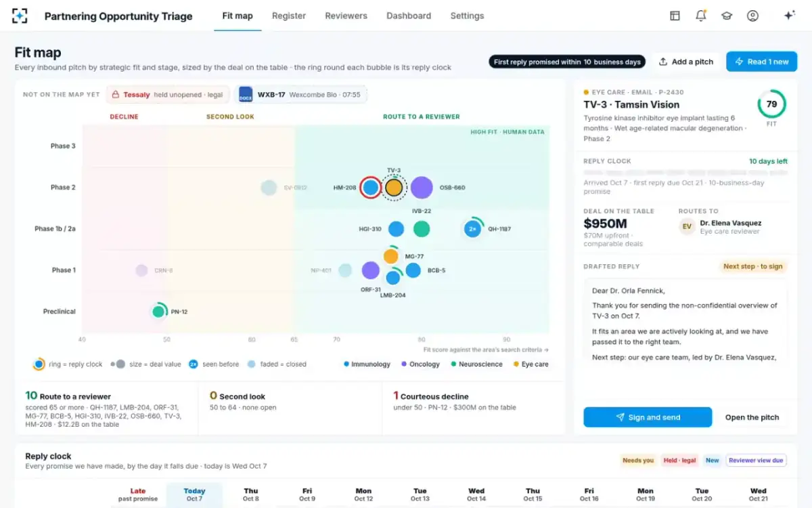Select the HM-208 bubble with red ring
Viewport: 812px width, 508px height.
tap(370, 188)
